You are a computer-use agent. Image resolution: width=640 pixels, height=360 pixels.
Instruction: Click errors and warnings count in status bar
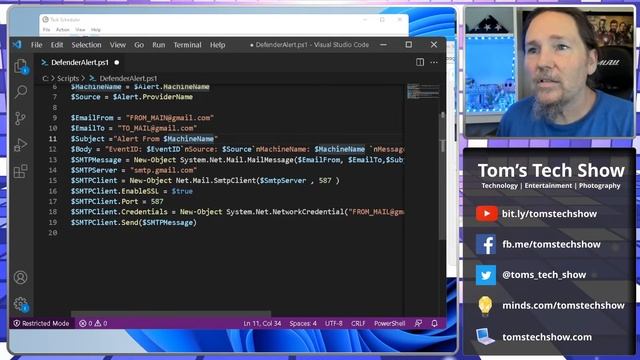[93, 323]
